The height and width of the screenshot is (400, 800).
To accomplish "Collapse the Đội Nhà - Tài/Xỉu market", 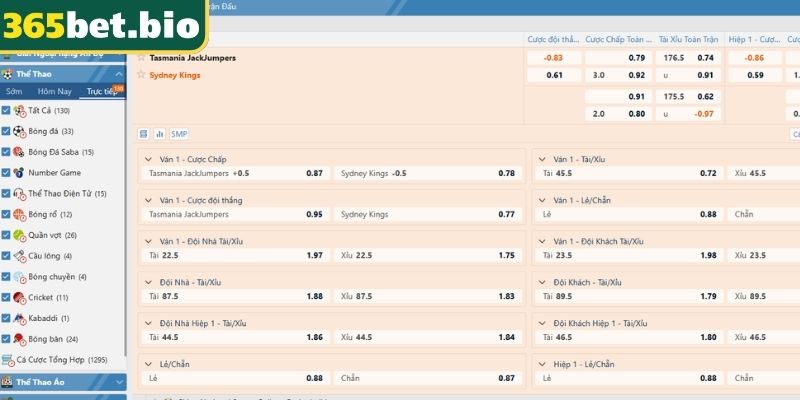I will click(148, 282).
